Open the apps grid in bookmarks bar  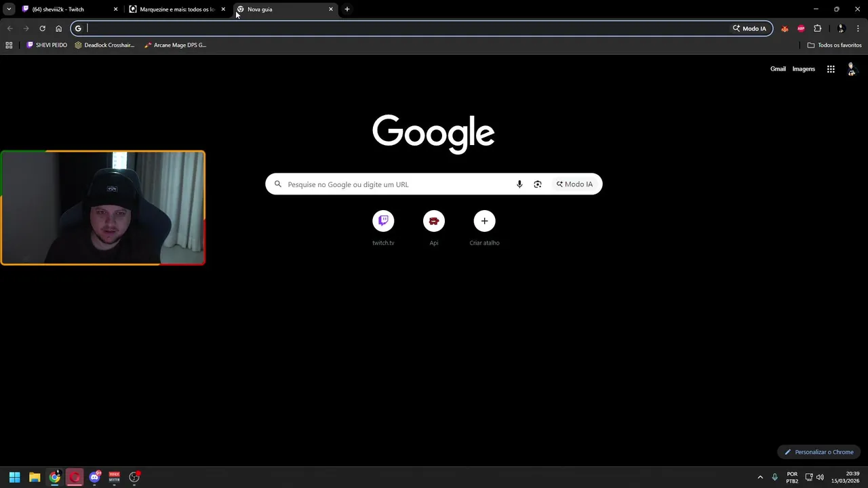9,45
